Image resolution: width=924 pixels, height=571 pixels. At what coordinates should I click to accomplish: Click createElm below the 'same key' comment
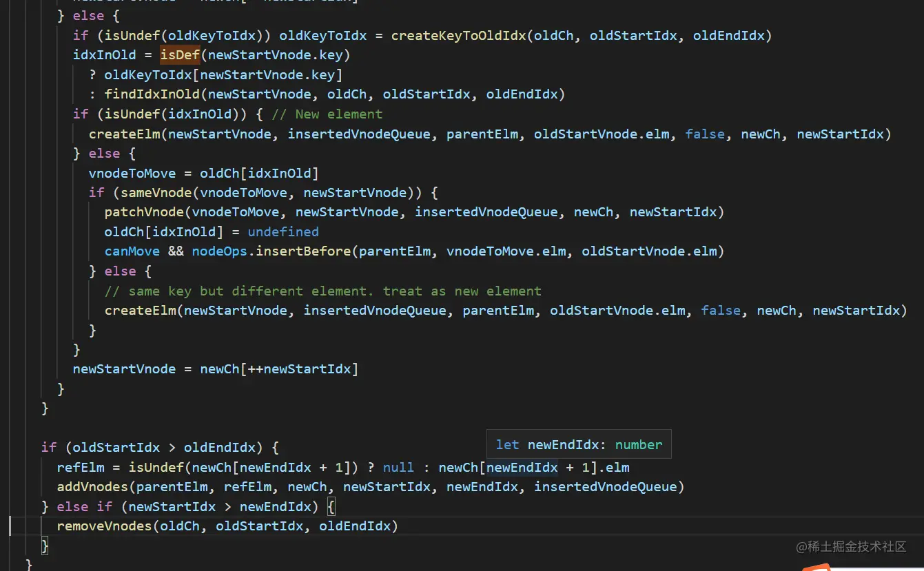[x=141, y=311]
